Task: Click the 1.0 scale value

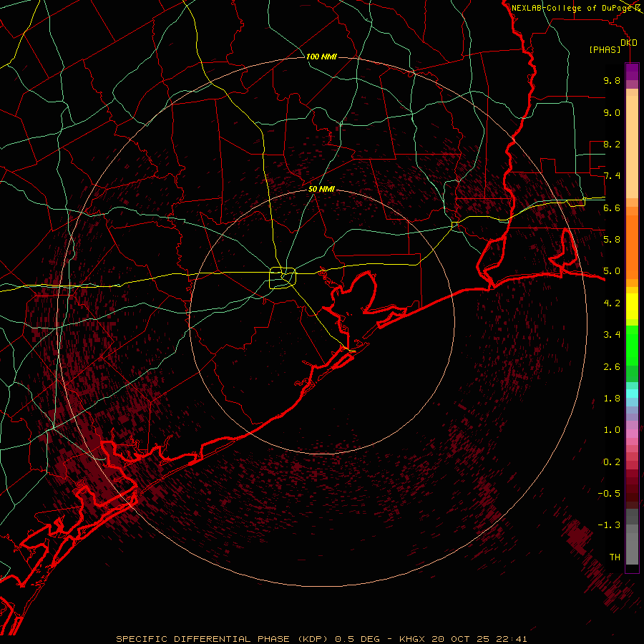Action: tap(612, 430)
